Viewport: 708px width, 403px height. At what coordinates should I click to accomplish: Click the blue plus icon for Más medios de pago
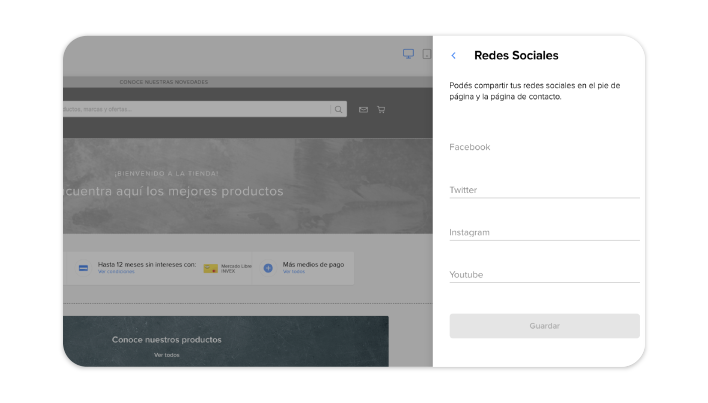pyautogui.click(x=268, y=268)
